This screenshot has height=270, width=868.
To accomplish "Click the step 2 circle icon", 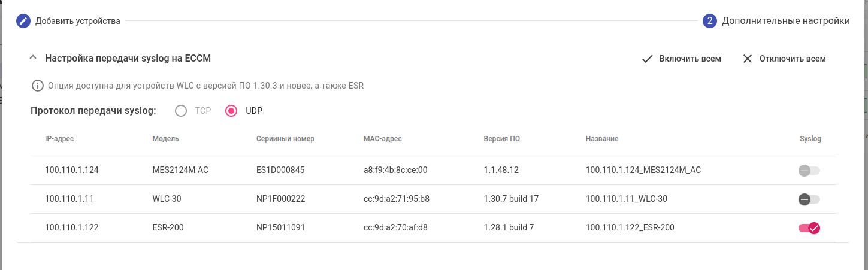I will coord(710,21).
